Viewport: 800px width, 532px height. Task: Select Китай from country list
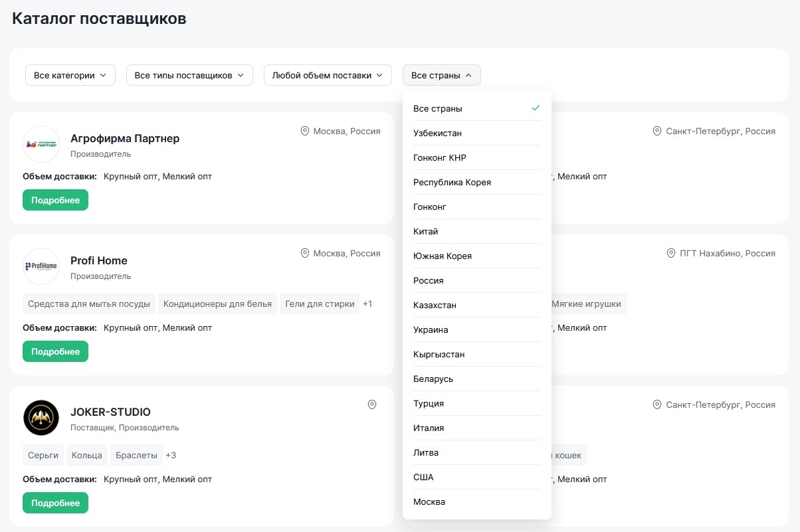476,231
